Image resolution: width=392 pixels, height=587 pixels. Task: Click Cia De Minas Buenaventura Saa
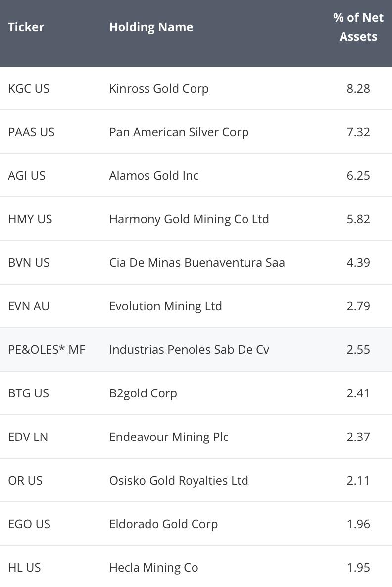197,262
